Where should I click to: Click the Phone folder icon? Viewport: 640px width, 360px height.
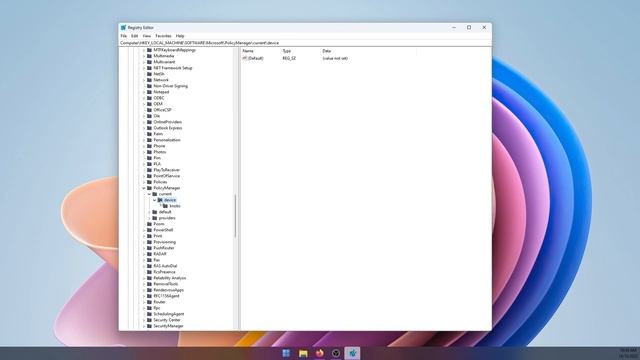[x=149, y=146]
